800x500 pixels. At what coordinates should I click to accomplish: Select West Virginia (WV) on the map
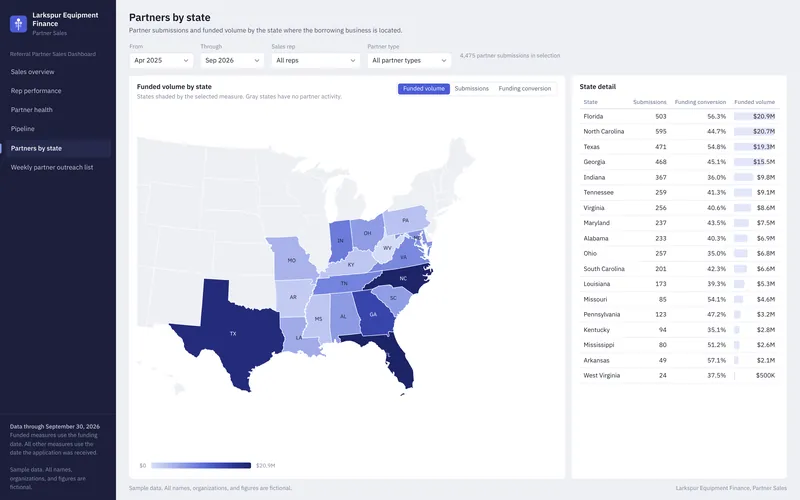pyautogui.click(x=386, y=248)
